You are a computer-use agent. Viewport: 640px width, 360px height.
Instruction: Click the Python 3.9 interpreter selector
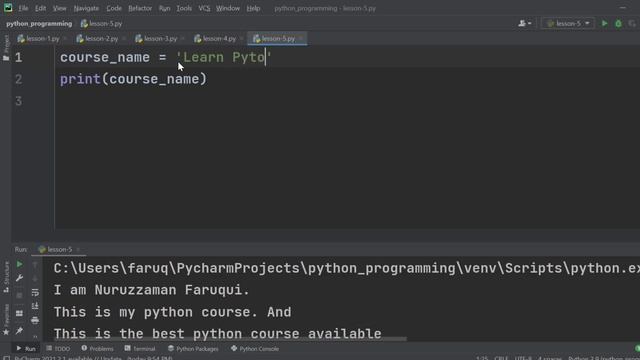coord(603,358)
